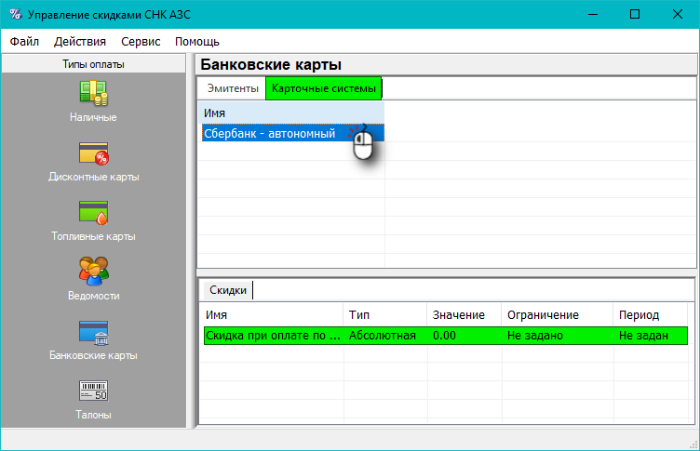
Task: Open the Дисконтные карты icon
Action: click(x=93, y=153)
